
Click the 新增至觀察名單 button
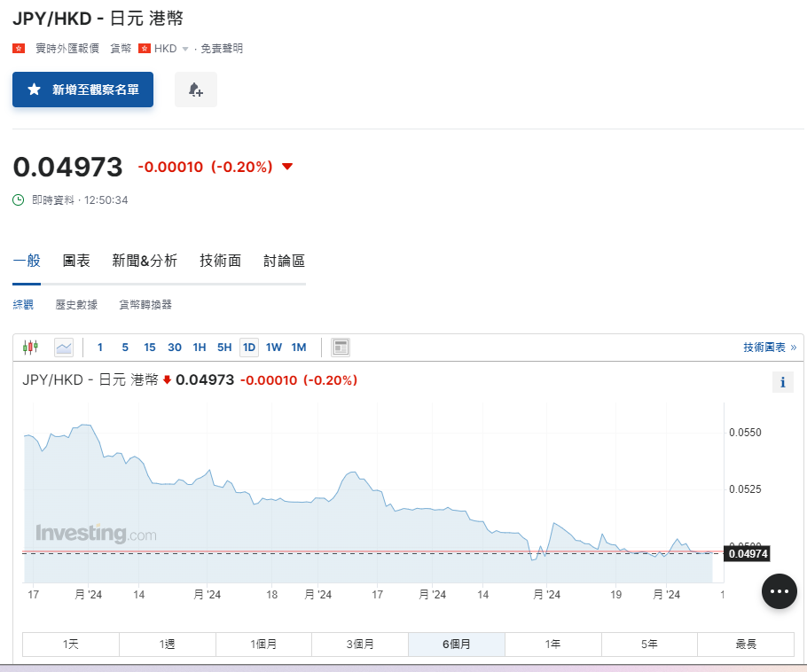click(x=82, y=90)
